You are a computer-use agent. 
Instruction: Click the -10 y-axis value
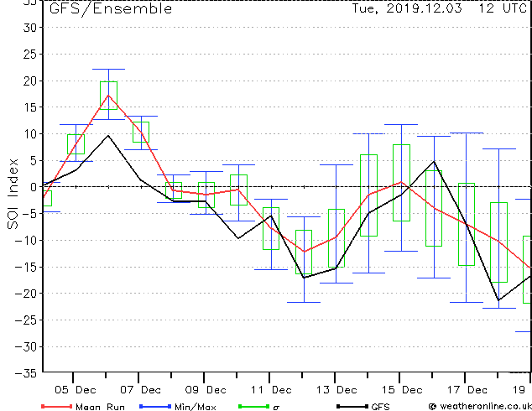pyautogui.click(x=26, y=241)
